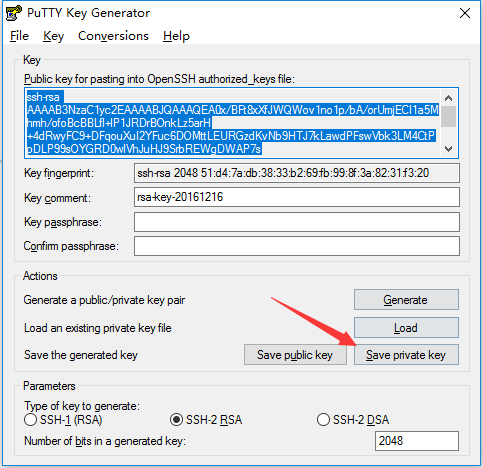Close the PuTTY Key Generator window
The height and width of the screenshot is (468, 483).
465,13
